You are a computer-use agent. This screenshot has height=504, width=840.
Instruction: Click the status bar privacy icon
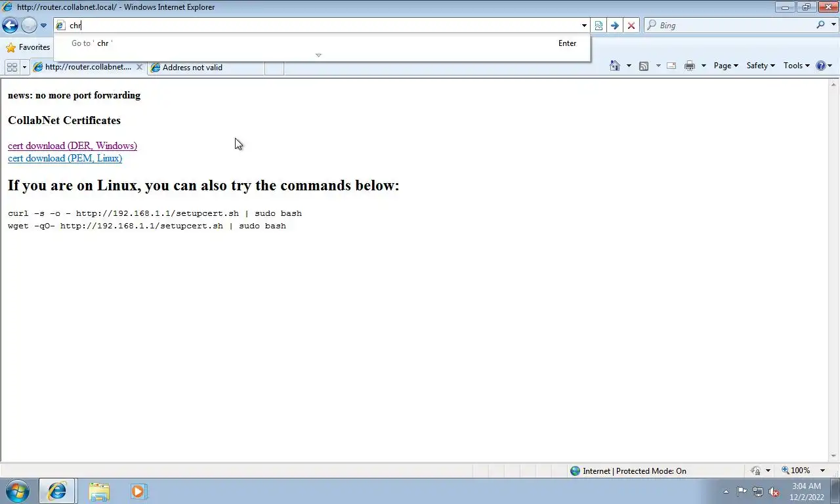(x=755, y=471)
